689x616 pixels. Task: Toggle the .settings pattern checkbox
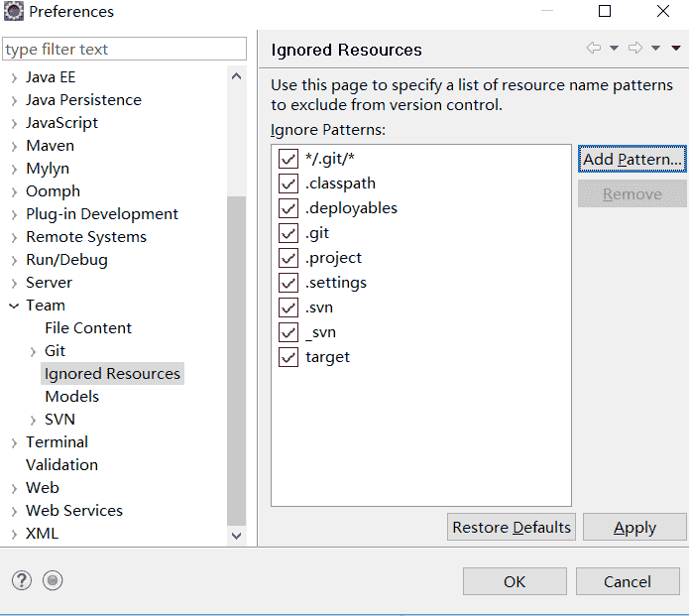click(x=288, y=283)
